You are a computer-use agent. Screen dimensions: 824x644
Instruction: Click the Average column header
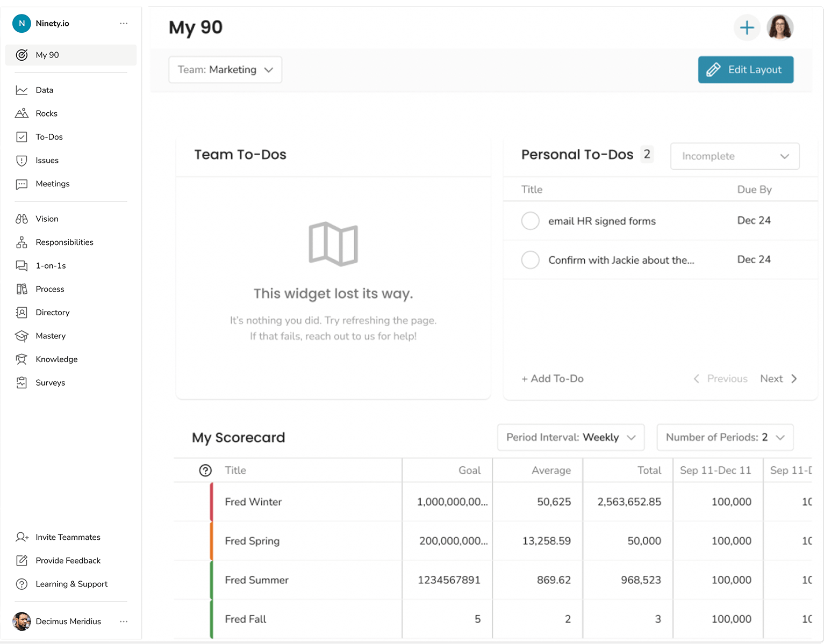point(551,471)
